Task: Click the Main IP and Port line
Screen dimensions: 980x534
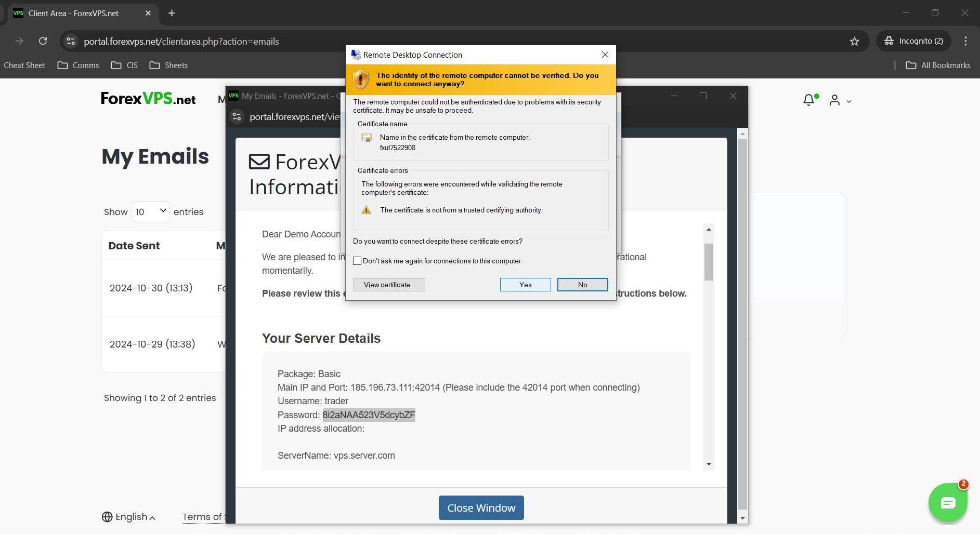Action: (459, 388)
